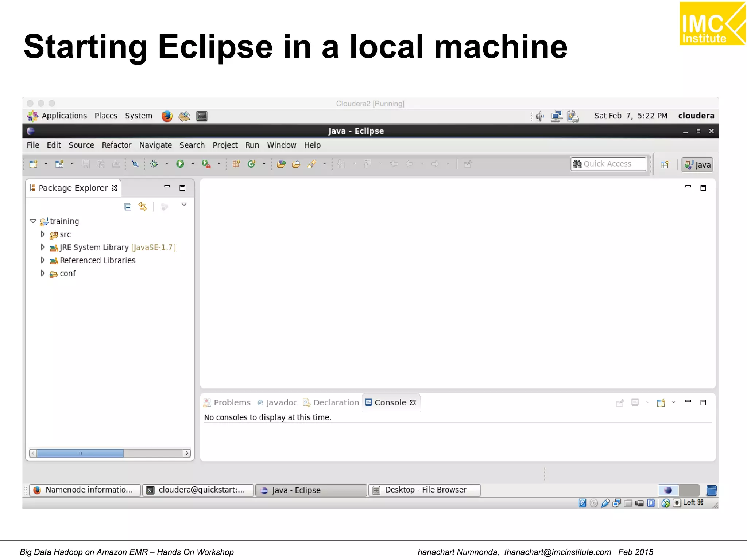This screenshot has height=560, width=747.
Task: Launch the terminal from top panel
Action: [x=202, y=116]
